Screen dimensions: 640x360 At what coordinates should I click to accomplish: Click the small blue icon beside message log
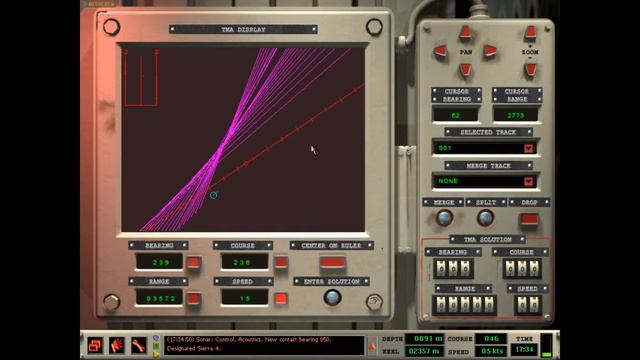pyautogui.click(x=156, y=338)
